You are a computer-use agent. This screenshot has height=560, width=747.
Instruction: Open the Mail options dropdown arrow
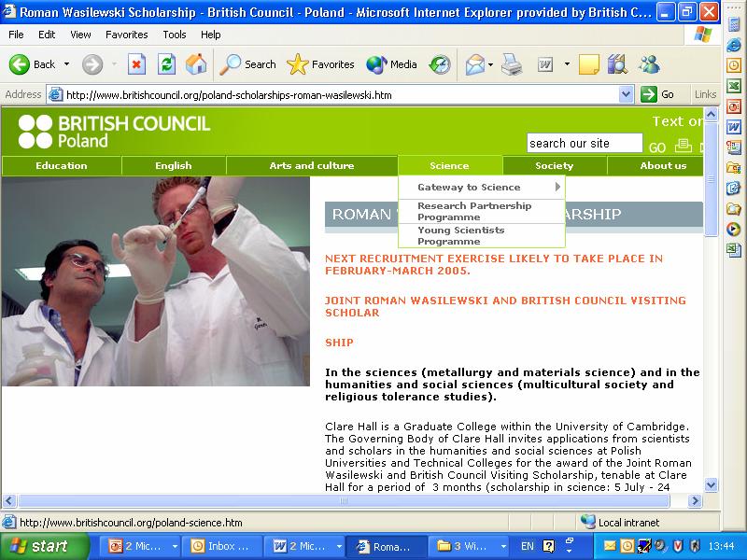(491, 64)
